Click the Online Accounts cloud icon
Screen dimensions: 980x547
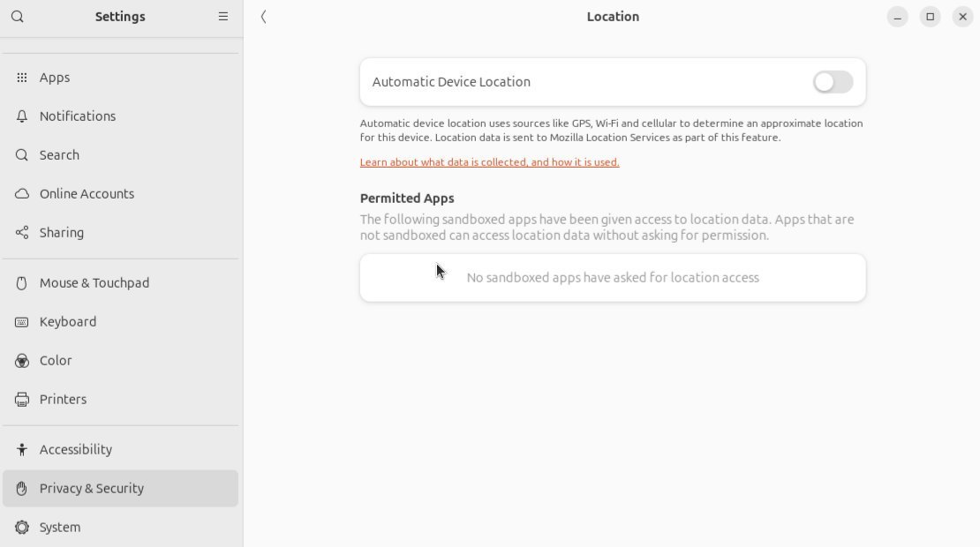pyautogui.click(x=22, y=194)
